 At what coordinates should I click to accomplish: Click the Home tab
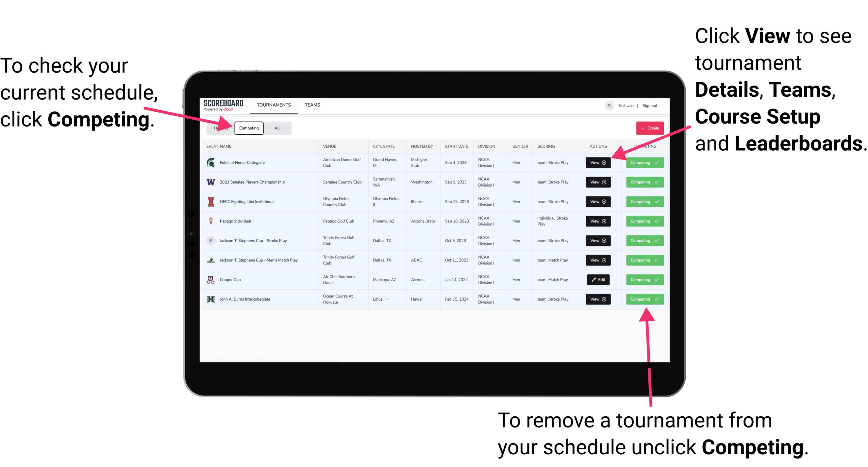tap(220, 128)
